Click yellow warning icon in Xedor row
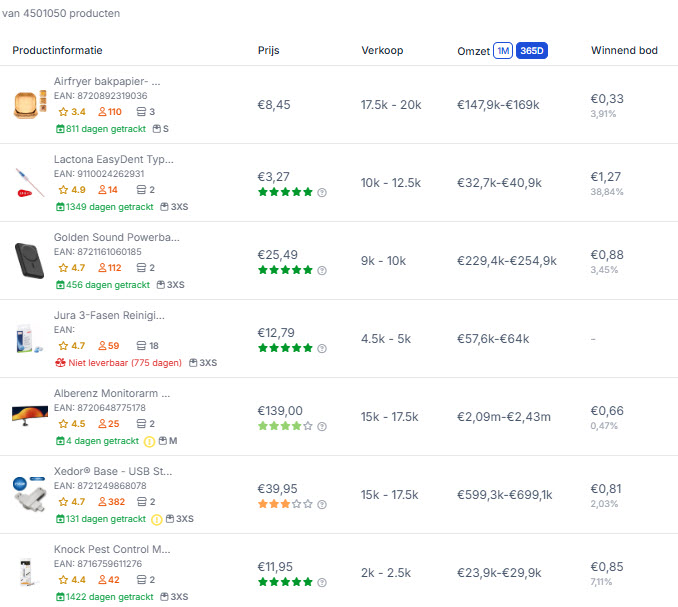 (157, 519)
